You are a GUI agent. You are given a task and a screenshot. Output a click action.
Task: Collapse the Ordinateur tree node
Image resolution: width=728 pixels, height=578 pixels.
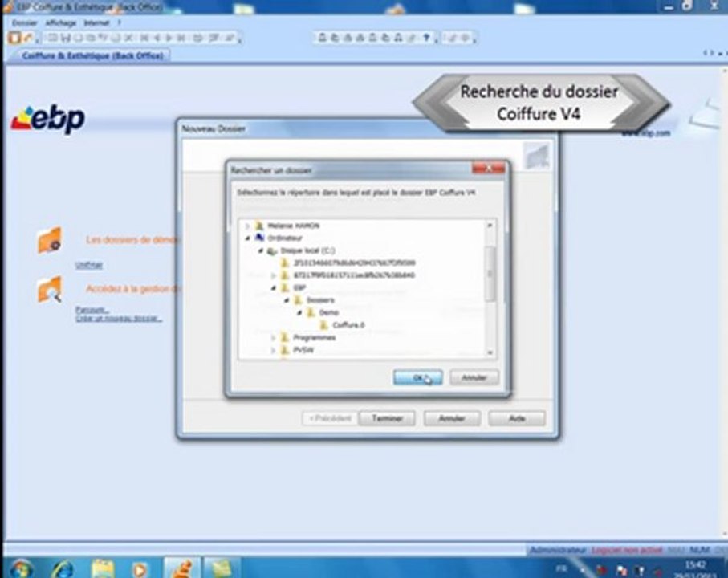[247, 238]
